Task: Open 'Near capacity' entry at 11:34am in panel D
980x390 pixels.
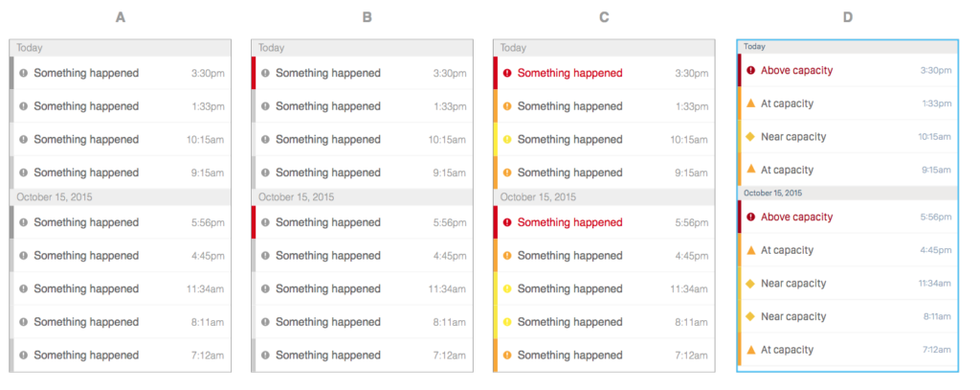Action: [x=792, y=283]
